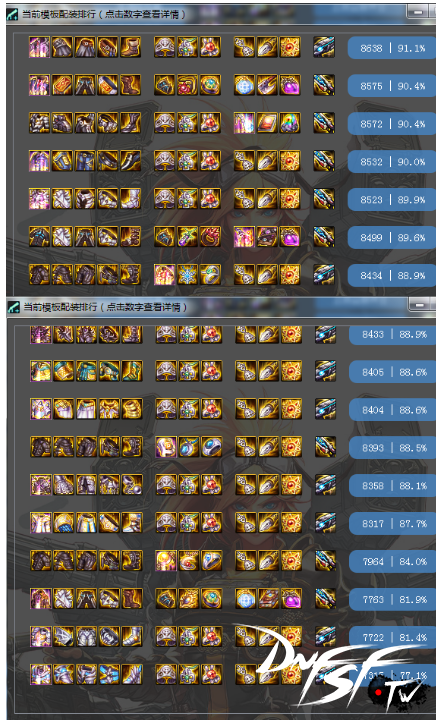The height and width of the screenshot is (720, 436).
Task: Minimize the lower ranking window
Action: pos(419,305)
